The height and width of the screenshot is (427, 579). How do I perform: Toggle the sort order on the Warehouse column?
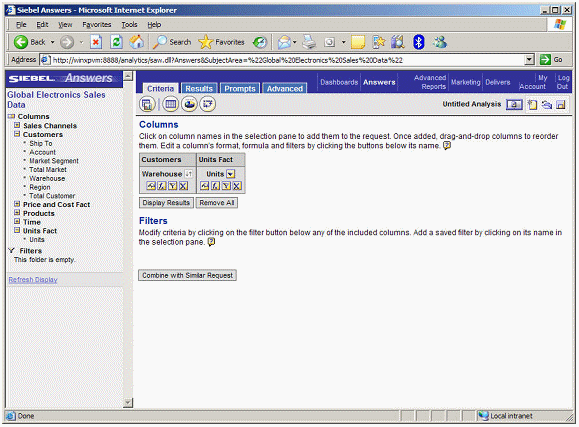pyautogui.click(x=188, y=174)
